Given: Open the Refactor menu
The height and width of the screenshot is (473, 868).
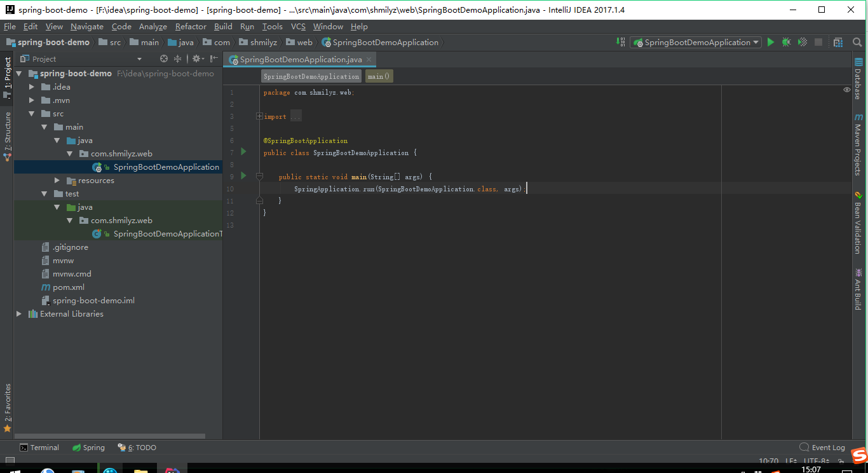Looking at the screenshot, I should 191,27.
